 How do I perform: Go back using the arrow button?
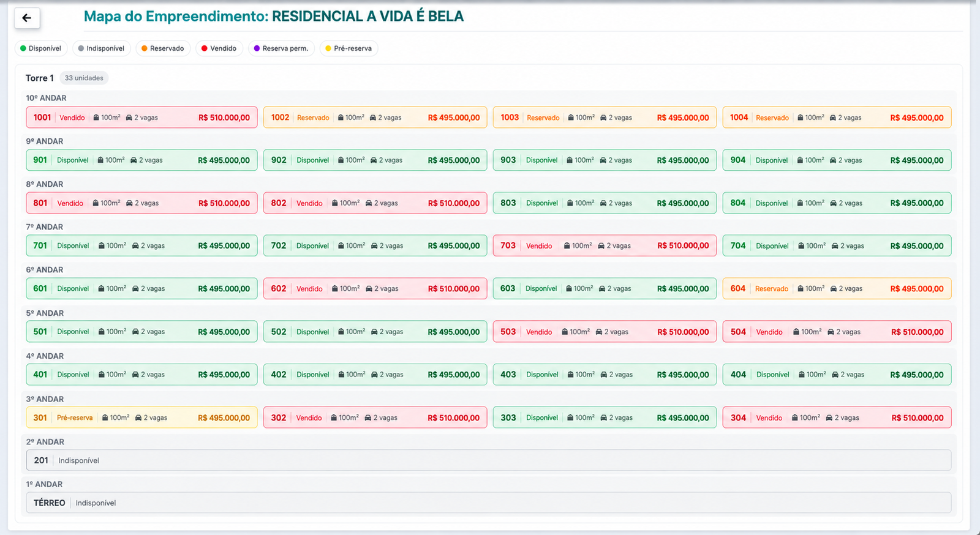point(27,18)
